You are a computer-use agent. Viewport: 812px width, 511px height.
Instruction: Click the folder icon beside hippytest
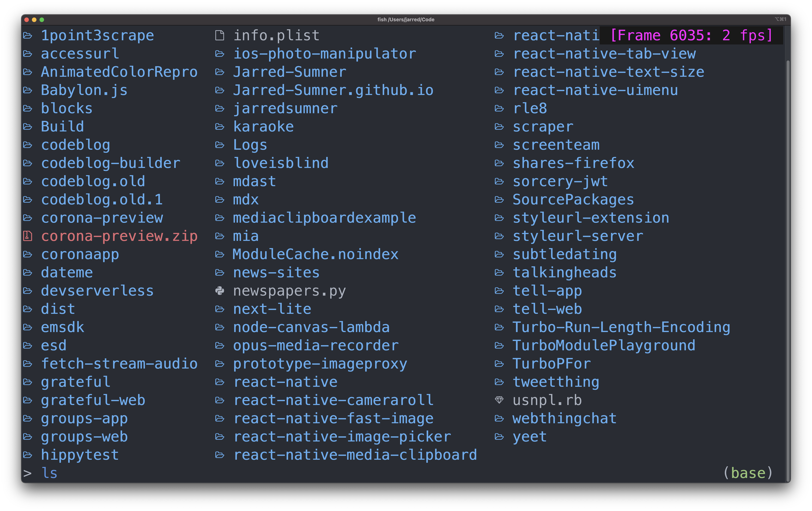pyautogui.click(x=28, y=454)
